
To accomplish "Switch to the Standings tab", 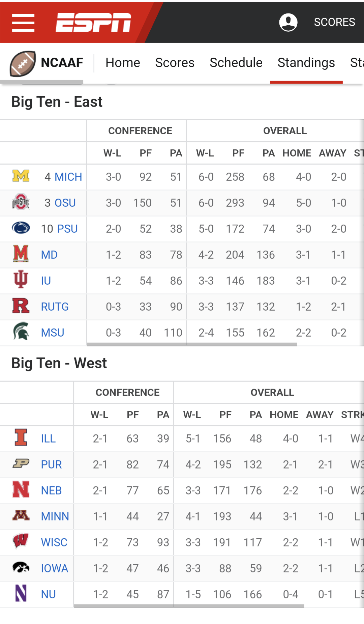I will pos(306,63).
